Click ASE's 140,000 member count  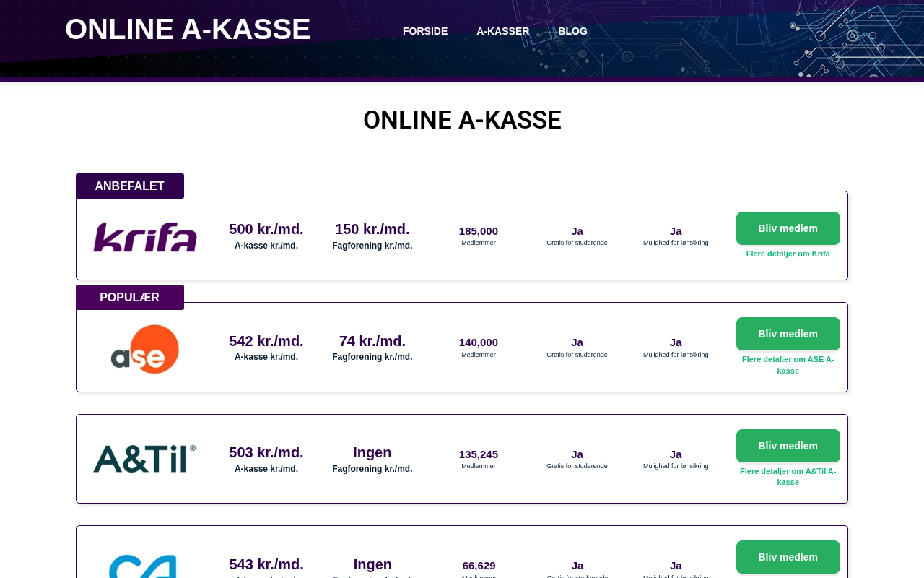479,342
